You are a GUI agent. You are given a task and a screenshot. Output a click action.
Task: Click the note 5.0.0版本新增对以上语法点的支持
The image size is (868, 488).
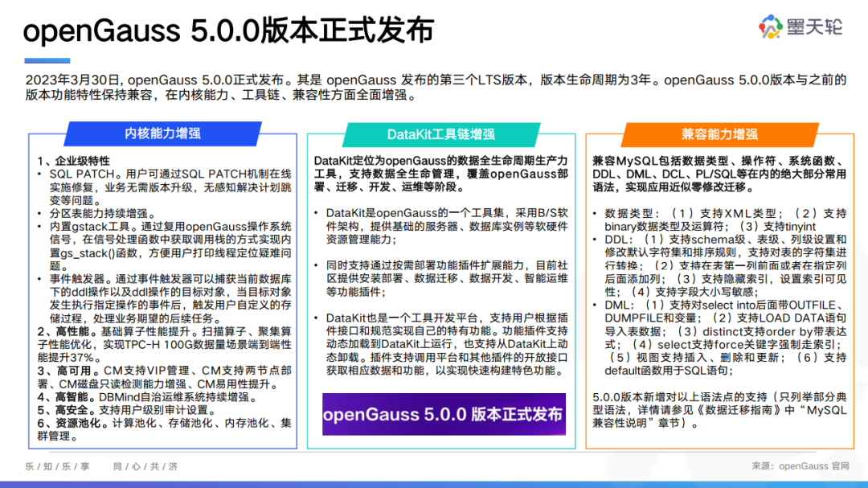(719, 410)
